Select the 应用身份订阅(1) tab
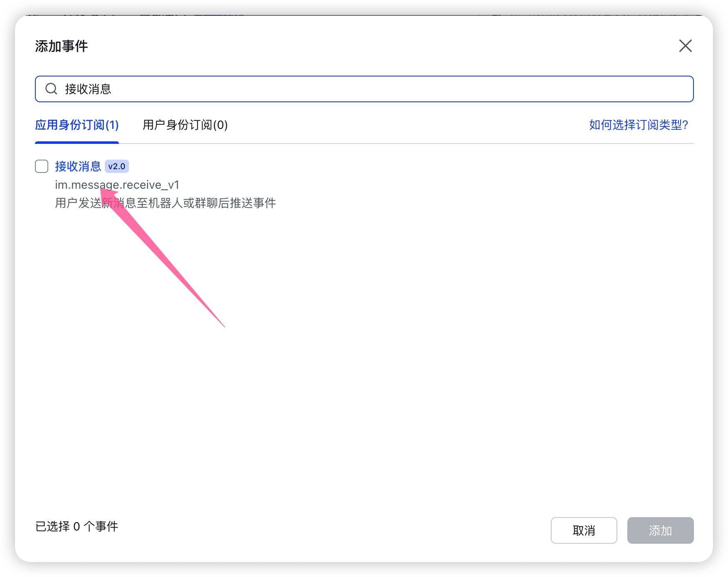The height and width of the screenshot is (577, 728). tap(77, 125)
